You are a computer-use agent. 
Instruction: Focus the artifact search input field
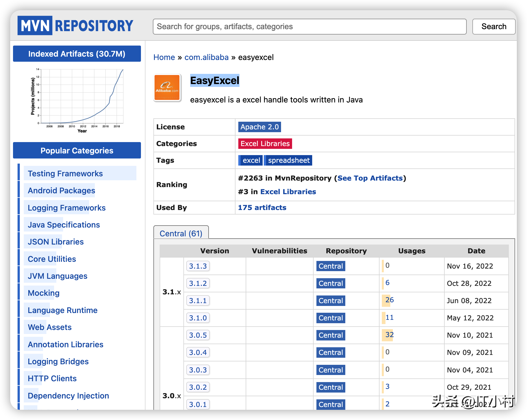pos(310,27)
